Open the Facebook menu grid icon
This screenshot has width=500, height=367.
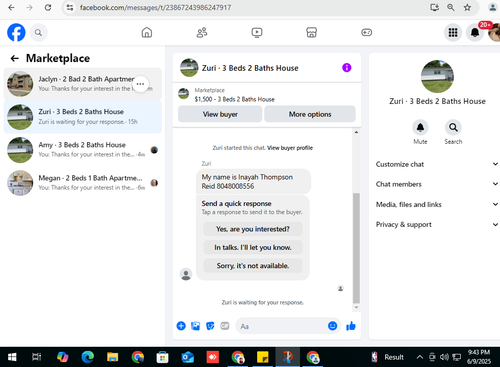click(453, 32)
